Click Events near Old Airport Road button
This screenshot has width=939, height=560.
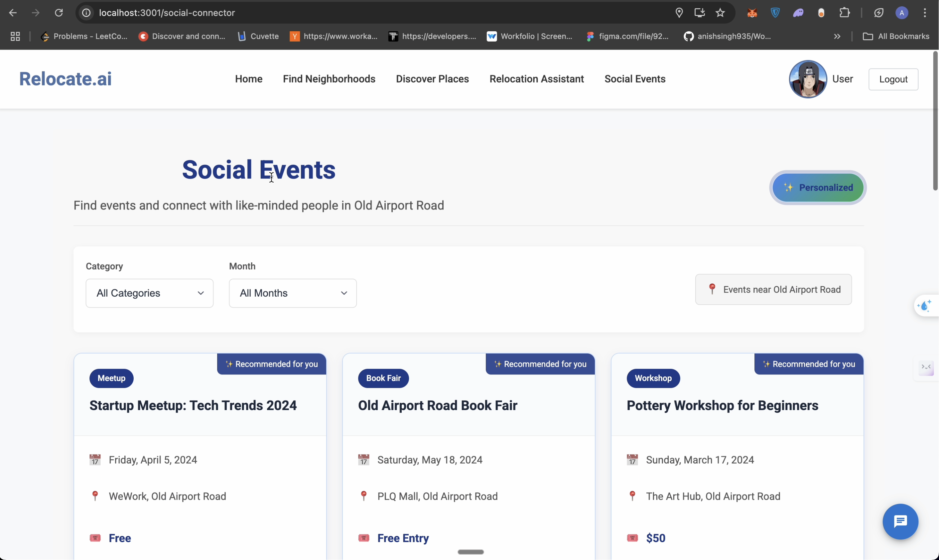click(x=773, y=289)
